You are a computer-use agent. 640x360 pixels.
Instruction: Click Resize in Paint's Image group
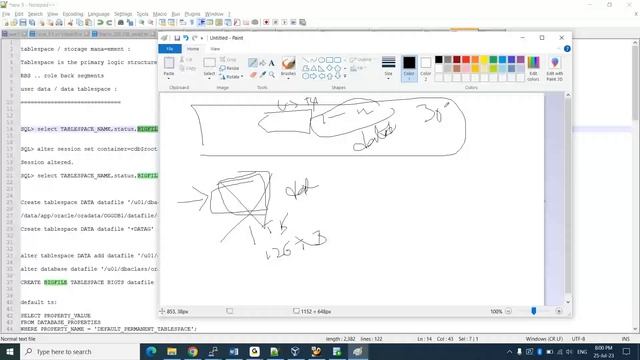coord(229,68)
